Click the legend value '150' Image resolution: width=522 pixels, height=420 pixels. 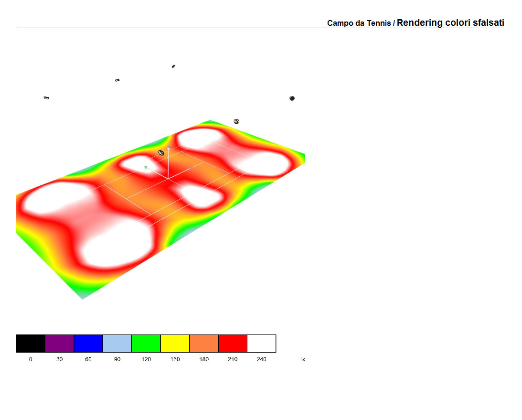[x=175, y=359]
